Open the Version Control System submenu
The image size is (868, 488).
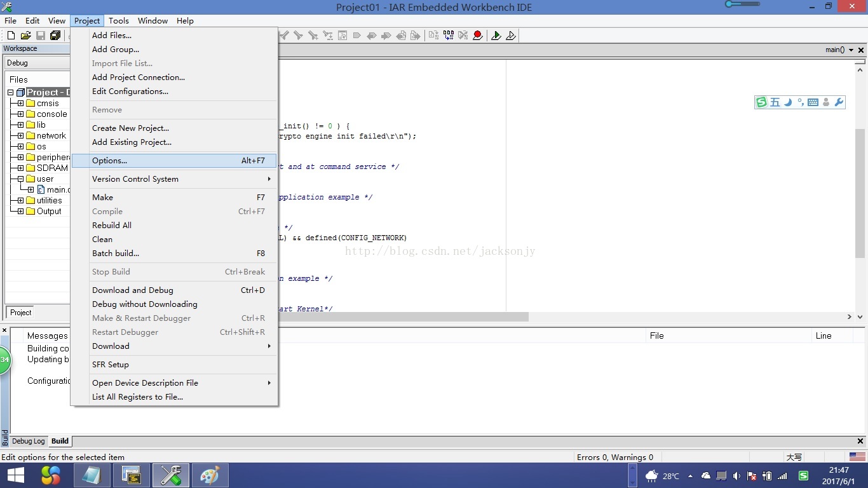pos(174,179)
